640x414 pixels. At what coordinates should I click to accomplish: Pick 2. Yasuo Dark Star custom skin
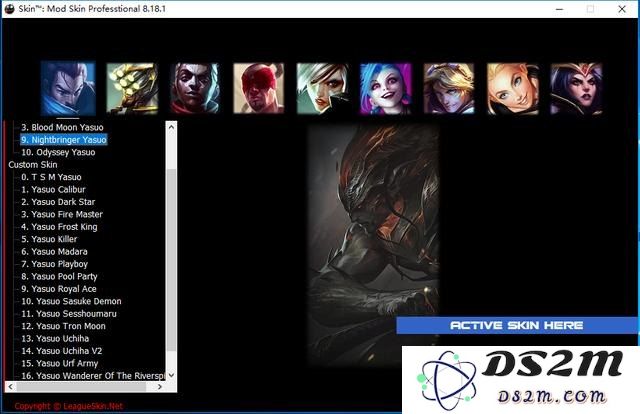58,202
